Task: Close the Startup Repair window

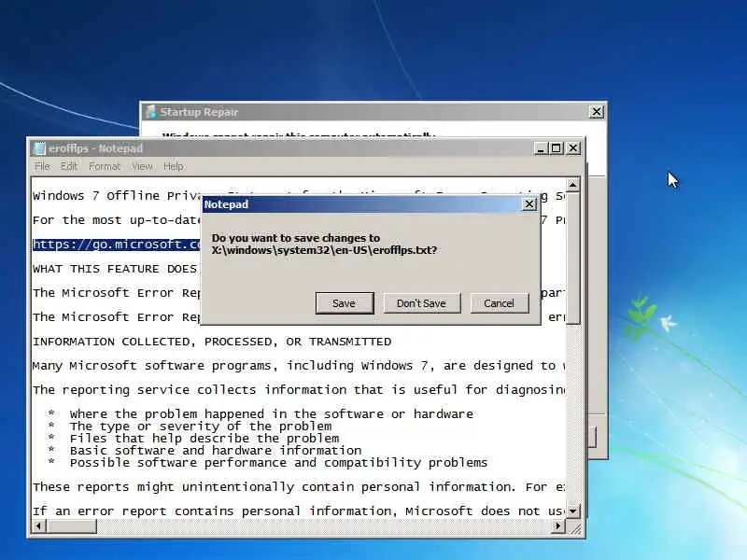Action: coord(597,112)
